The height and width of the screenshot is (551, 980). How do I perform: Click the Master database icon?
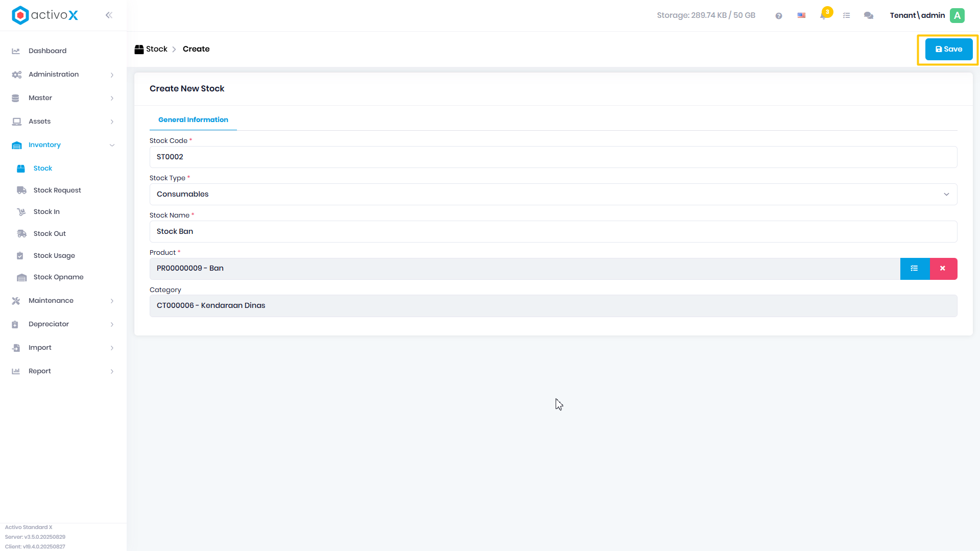tap(15, 98)
